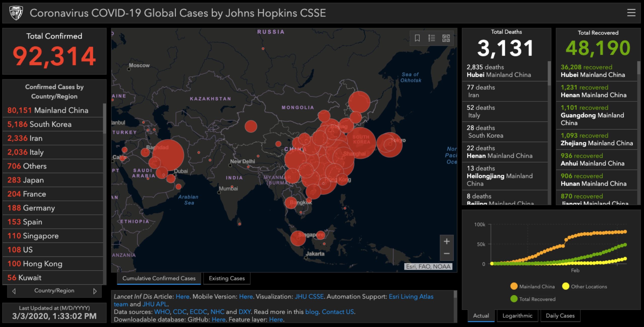
Task: Open the map bookmarks icon
Action: point(417,38)
